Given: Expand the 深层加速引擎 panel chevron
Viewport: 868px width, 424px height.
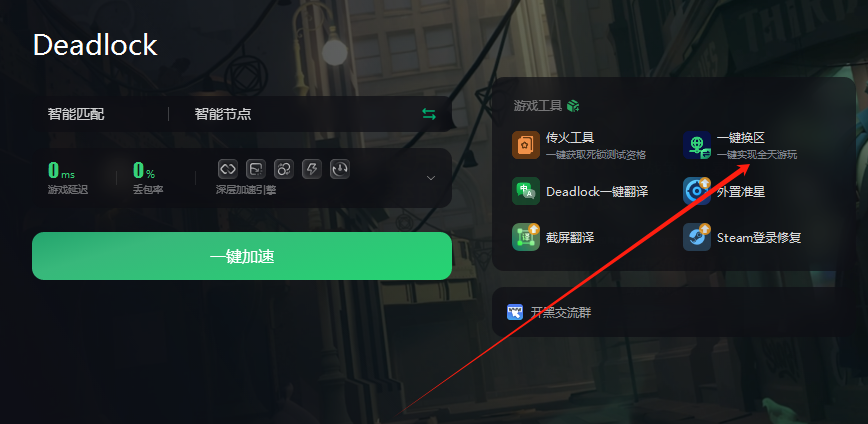Looking at the screenshot, I should pos(431,178).
